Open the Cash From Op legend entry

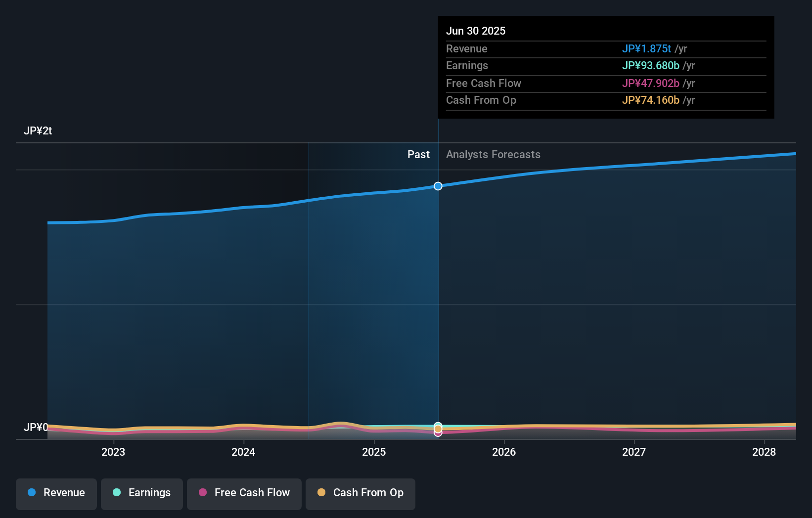click(360, 494)
